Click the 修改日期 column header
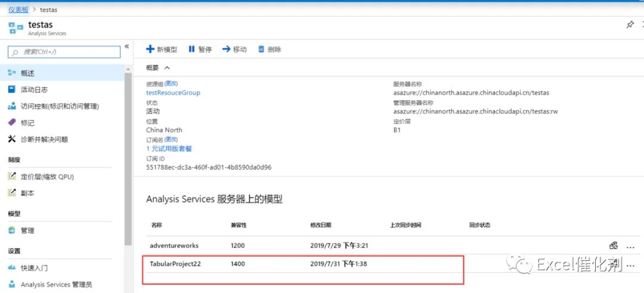Screen dimensions: 644x293 tap(321, 225)
